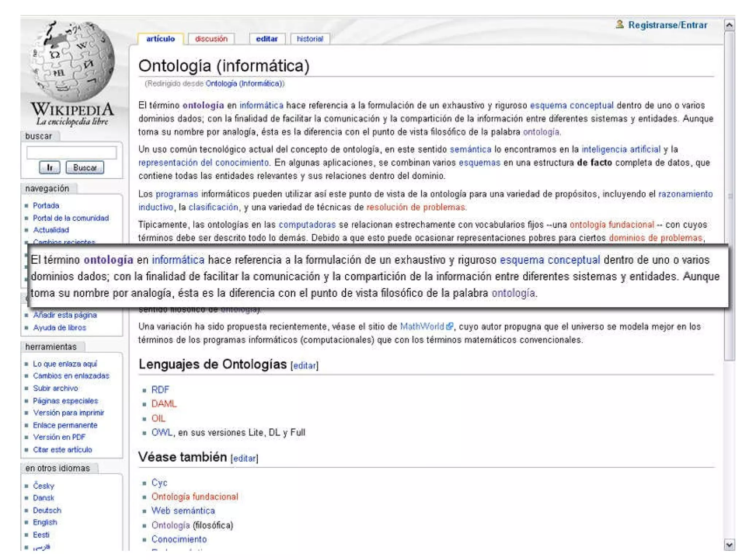Click the user icon beside Registrarse/Entrar
The width and height of the screenshot is (747, 560).
click(x=619, y=25)
